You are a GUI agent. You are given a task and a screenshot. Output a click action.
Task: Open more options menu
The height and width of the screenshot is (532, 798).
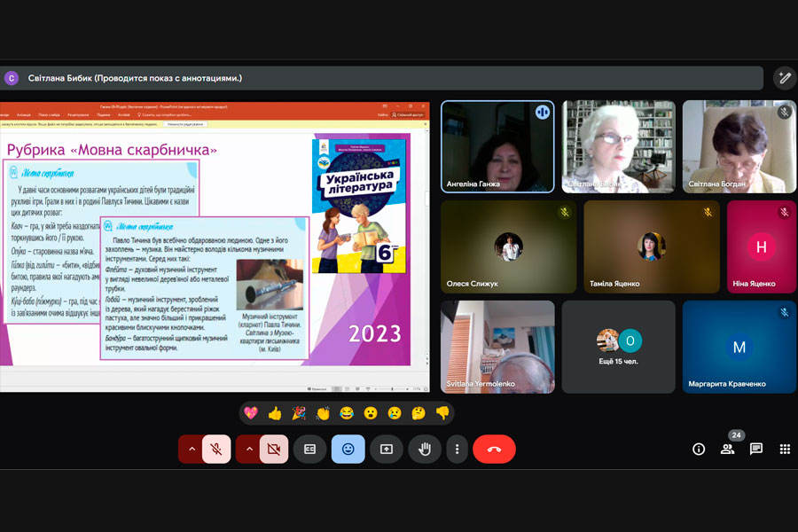(x=457, y=449)
